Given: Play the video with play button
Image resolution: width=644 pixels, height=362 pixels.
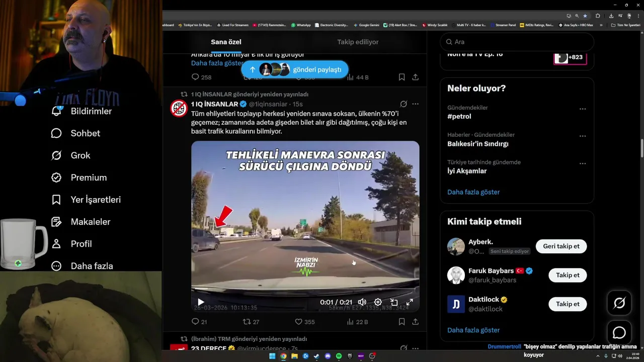Looking at the screenshot, I should click(x=201, y=302).
